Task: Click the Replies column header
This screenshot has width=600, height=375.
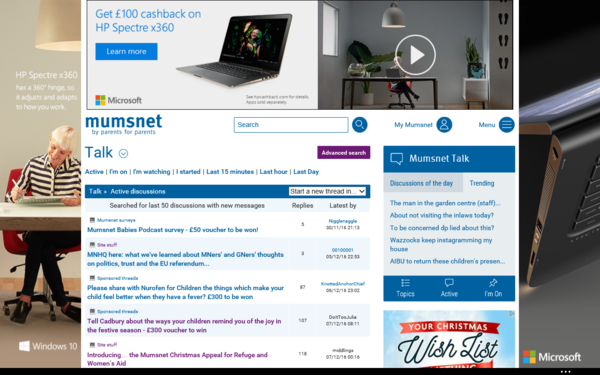Action: click(x=302, y=206)
